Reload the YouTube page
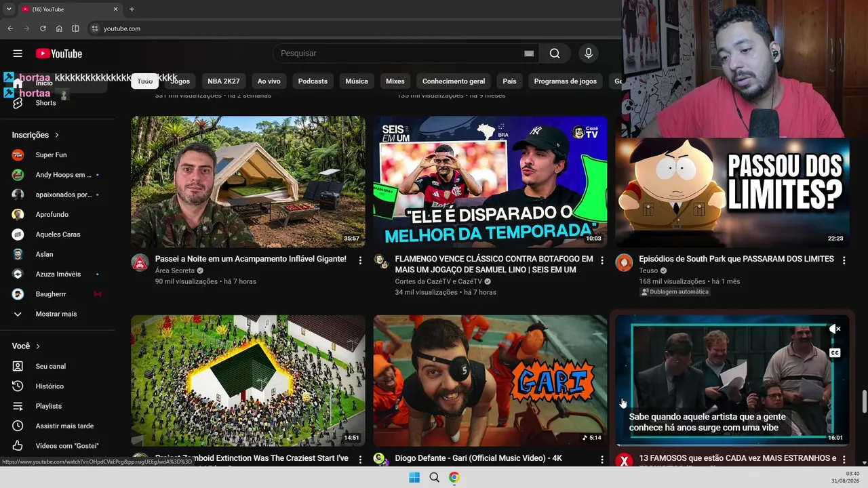The height and width of the screenshot is (488, 868). pyautogui.click(x=43, y=28)
